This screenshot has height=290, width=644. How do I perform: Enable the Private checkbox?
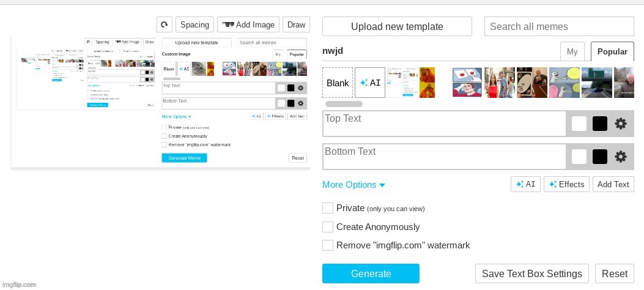pyautogui.click(x=328, y=208)
